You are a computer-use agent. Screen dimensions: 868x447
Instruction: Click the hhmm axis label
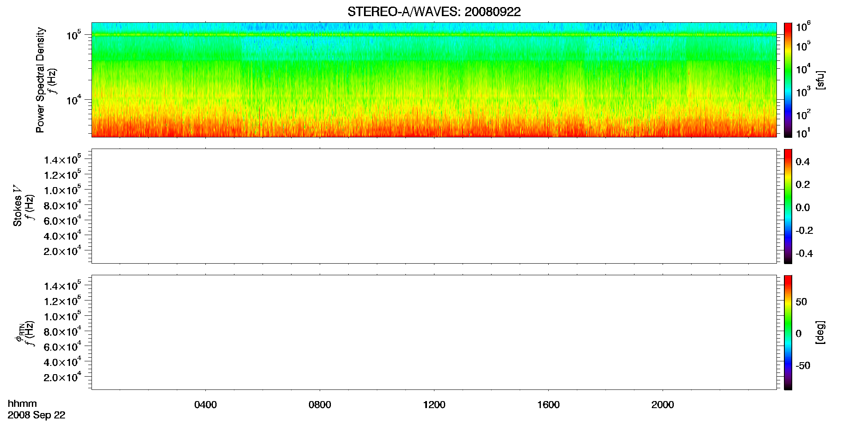(x=22, y=404)
